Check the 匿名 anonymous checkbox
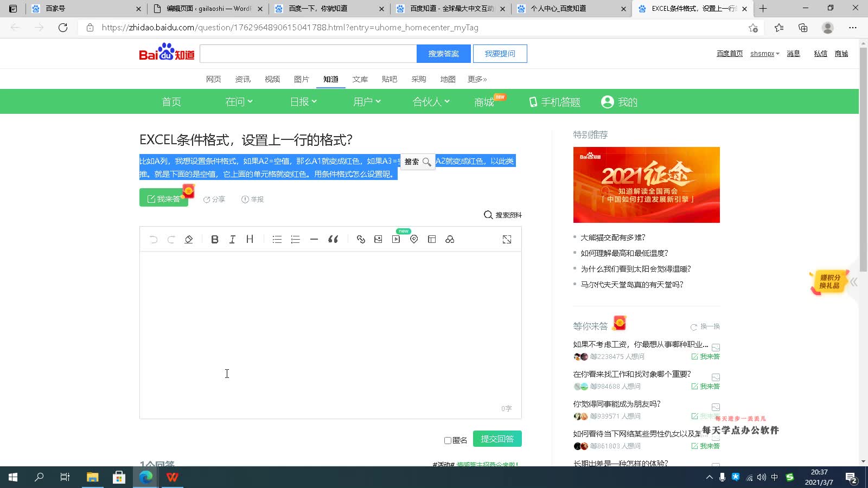 pyautogui.click(x=448, y=440)
